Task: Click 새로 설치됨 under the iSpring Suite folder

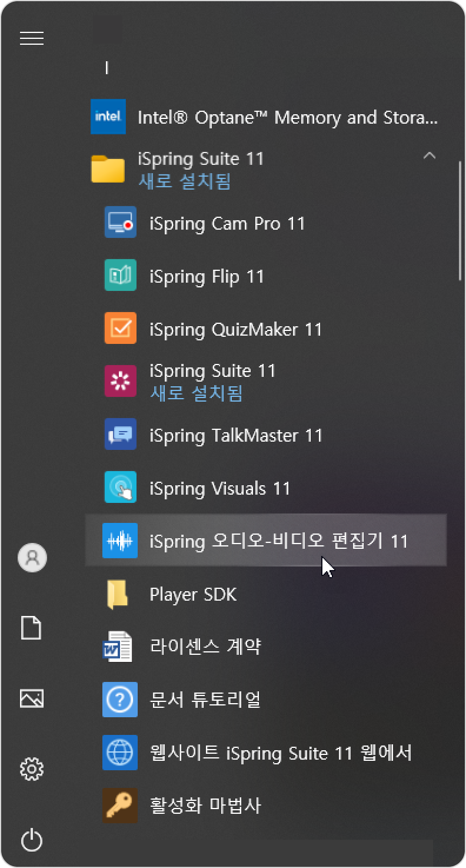Action: coord(184,181)
